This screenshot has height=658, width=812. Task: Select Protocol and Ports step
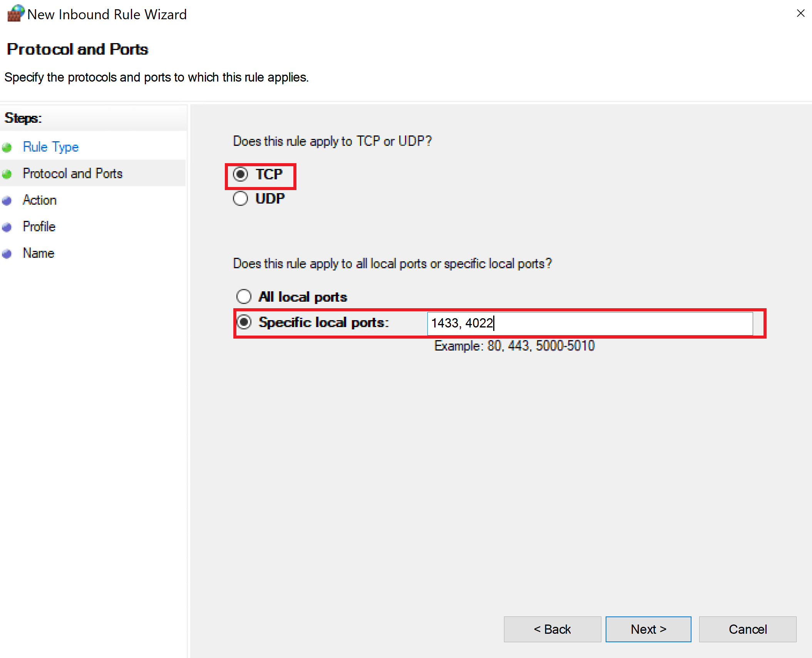(x=72, y=174)
